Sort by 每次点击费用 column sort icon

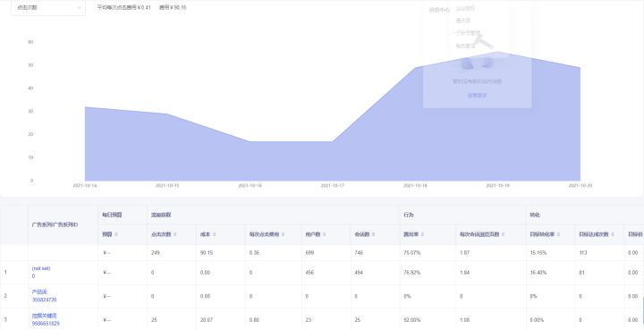coord(283,235)
